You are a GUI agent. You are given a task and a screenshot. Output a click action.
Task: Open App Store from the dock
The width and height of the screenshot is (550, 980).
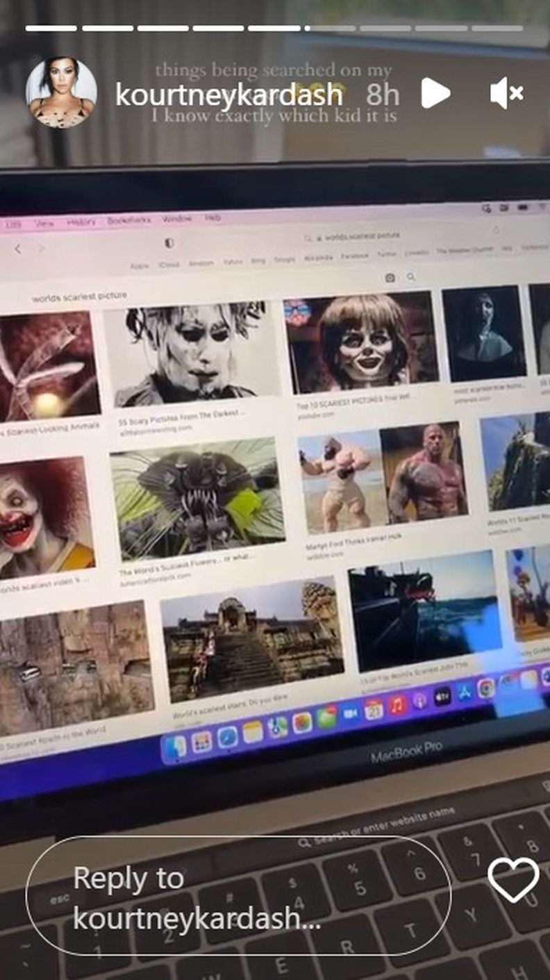pyautogui.click(x=465, y=692)
